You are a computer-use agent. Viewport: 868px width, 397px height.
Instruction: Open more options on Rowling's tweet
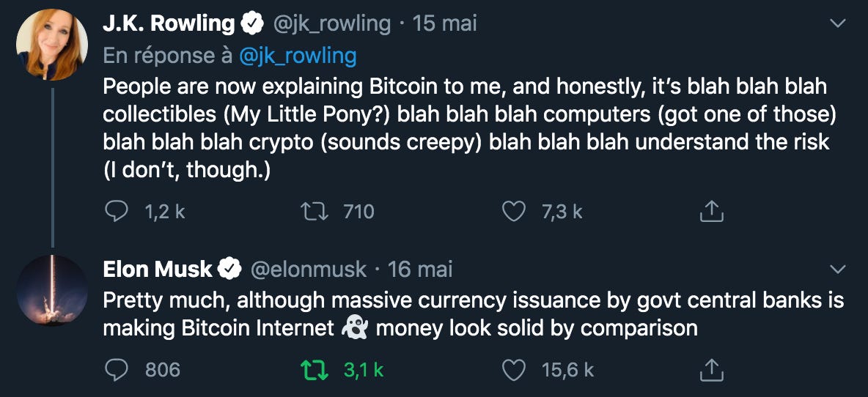(836, 23)
